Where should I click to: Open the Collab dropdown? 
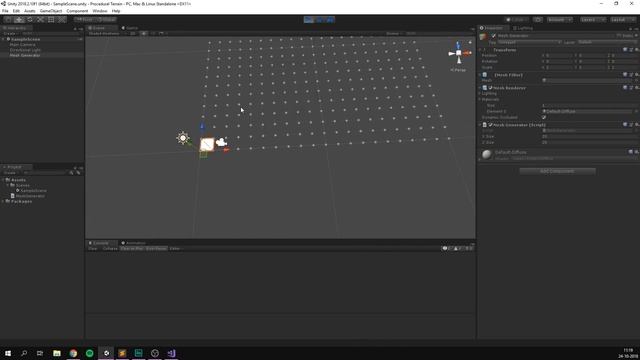[516, 20]
